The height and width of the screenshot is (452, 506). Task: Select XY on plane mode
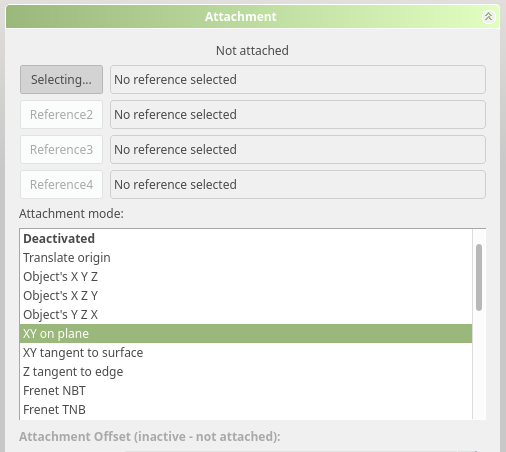246,334
